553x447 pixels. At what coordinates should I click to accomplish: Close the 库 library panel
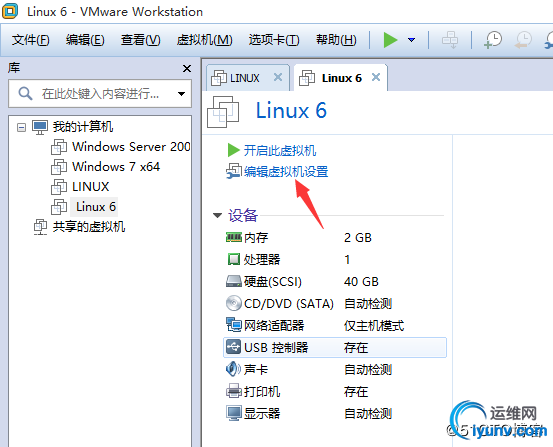pos(187,68)
